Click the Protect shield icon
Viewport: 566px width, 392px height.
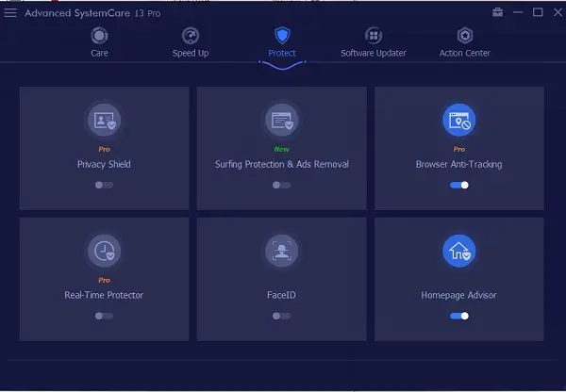[282, 36]
